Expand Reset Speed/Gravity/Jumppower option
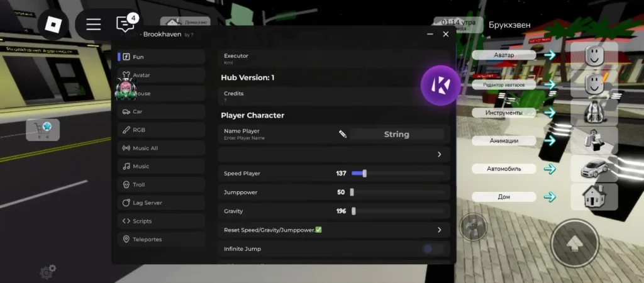644x283 pixels. coord(439,230)
